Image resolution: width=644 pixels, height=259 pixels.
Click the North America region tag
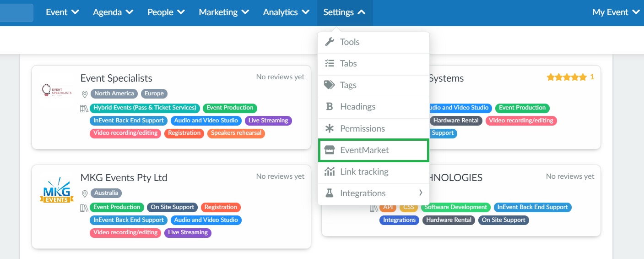(114, 94)
